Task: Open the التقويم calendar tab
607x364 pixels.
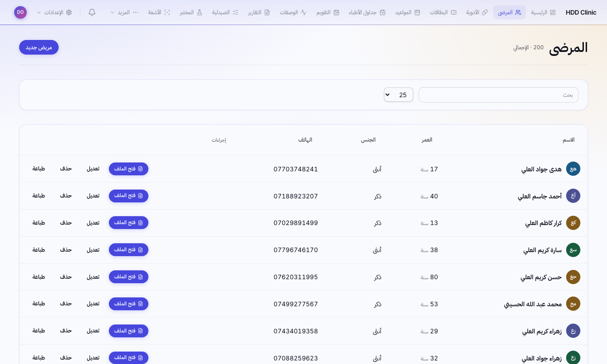Action: 328,12
